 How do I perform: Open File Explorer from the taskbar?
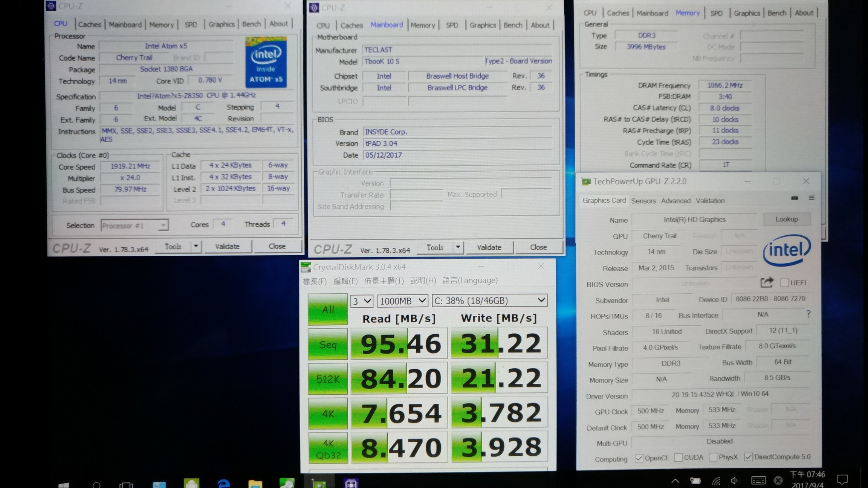(x=255, y=483)
